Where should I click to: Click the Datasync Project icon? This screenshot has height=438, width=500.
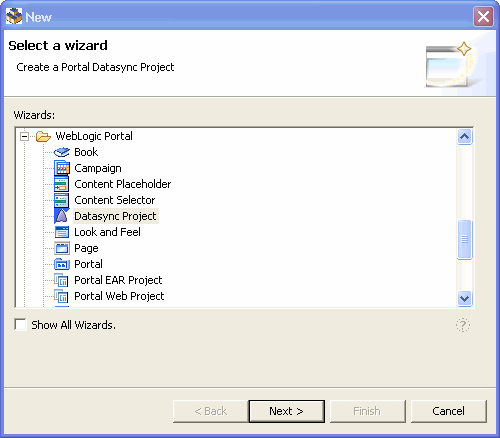pyautogui.click(x=62, y=216)
